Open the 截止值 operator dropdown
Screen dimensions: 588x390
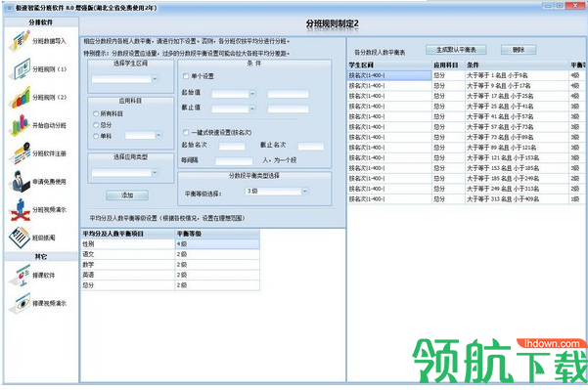point(252,108)
